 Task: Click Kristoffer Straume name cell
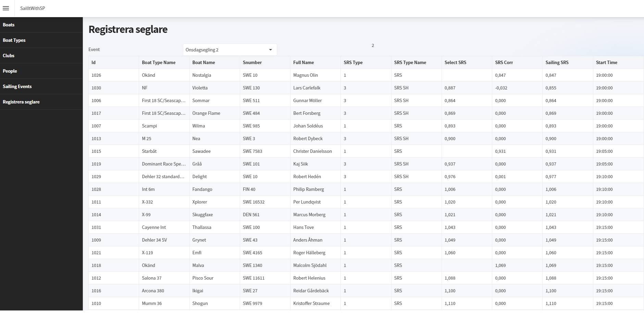[315, 303]
